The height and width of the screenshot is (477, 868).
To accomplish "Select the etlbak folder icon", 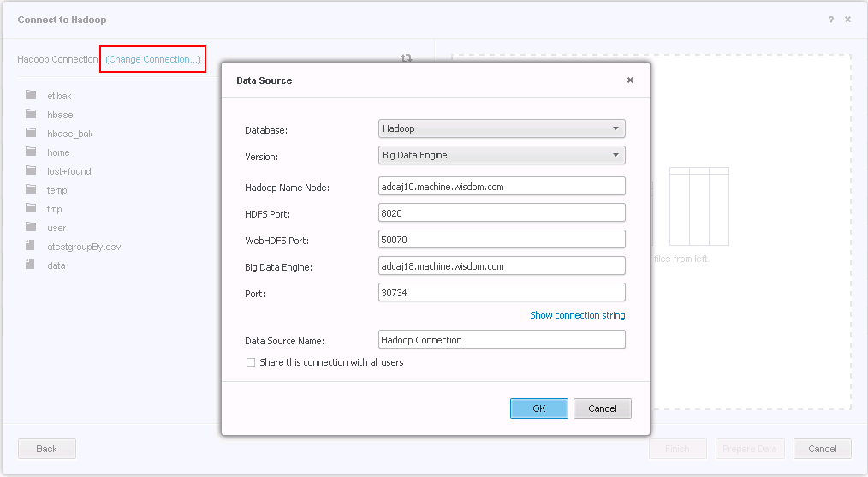I will 31,96.
